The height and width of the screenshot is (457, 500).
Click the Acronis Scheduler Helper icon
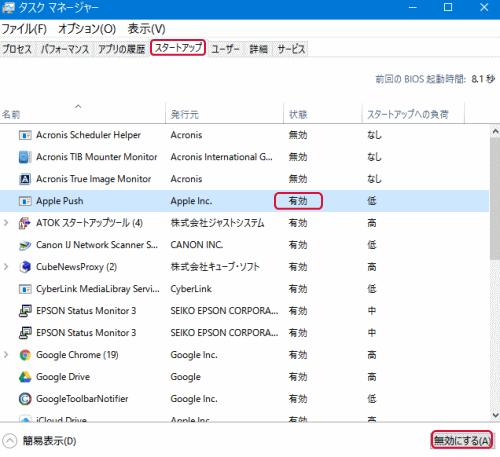(25, 135)
